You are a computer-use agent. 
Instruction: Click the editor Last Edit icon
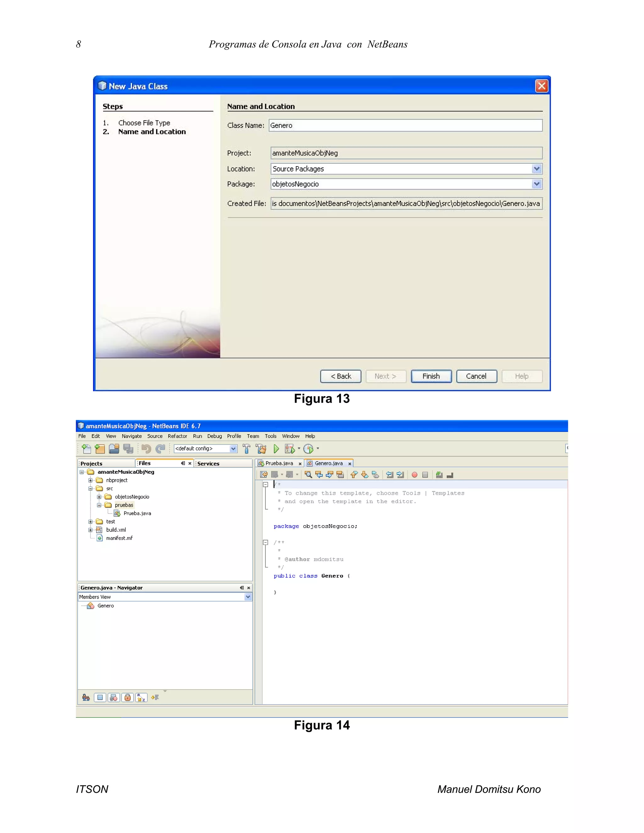point(264,474)
